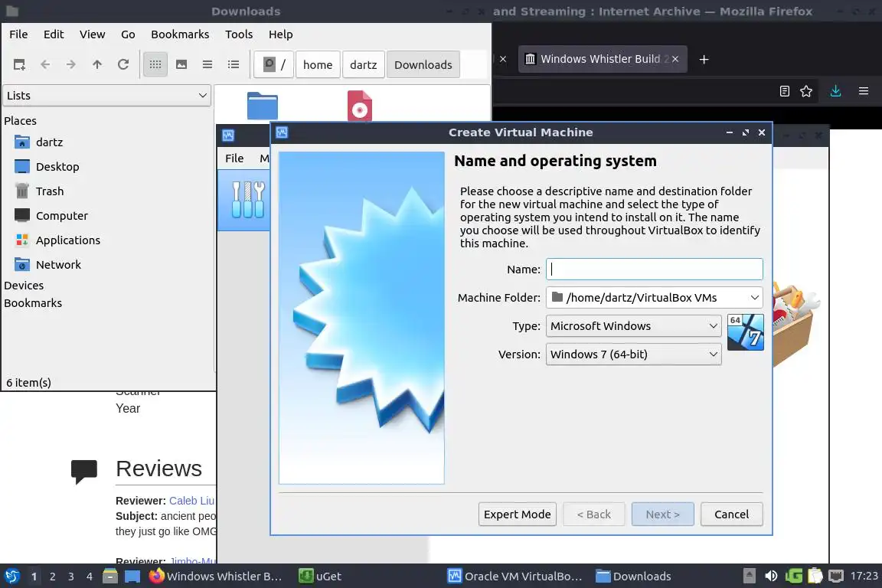Select Tools icon in VirtualBox Manager
882x588 pixels.
(248, 200)
